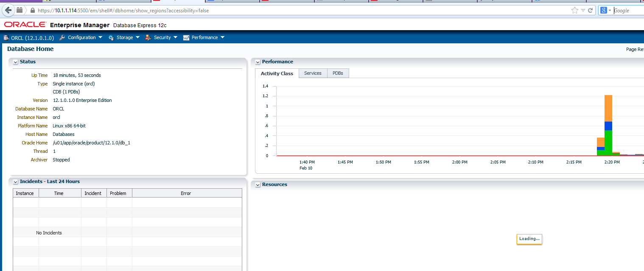Click the No Incidents message
644x271 pixels.
49,233
